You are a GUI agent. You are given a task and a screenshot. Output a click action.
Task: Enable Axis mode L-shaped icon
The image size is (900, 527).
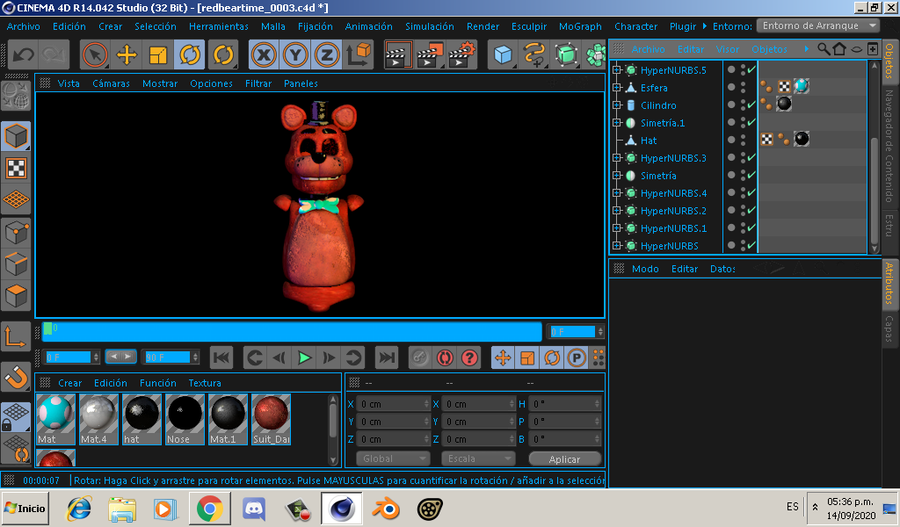15,336
